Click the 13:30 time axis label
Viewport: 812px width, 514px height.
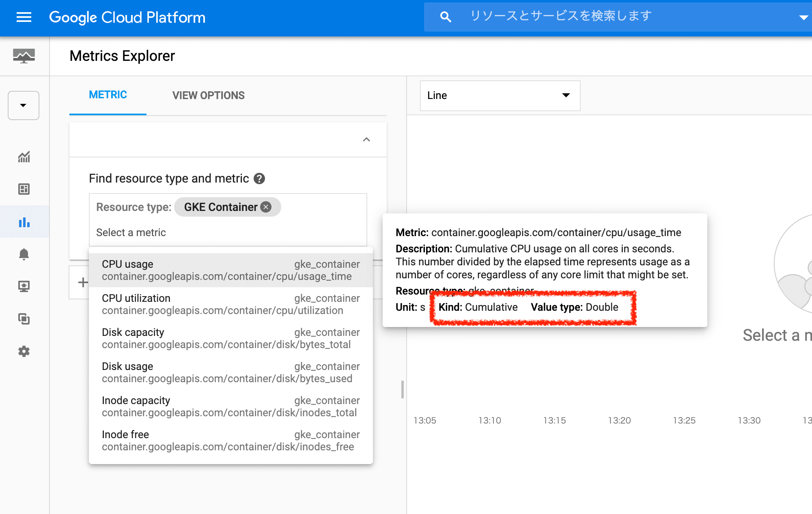point(749,420)
